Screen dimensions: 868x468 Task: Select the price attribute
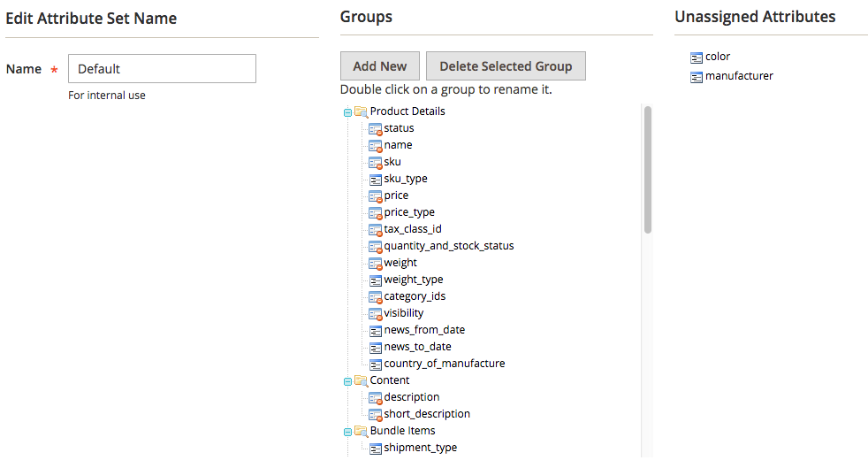pyautogui.click(x=396, y=196)
